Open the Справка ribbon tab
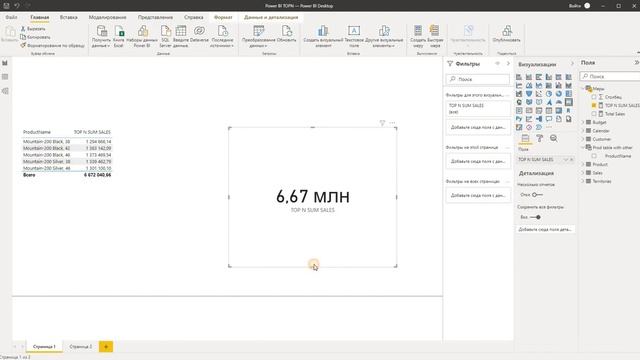 (193, 17)
